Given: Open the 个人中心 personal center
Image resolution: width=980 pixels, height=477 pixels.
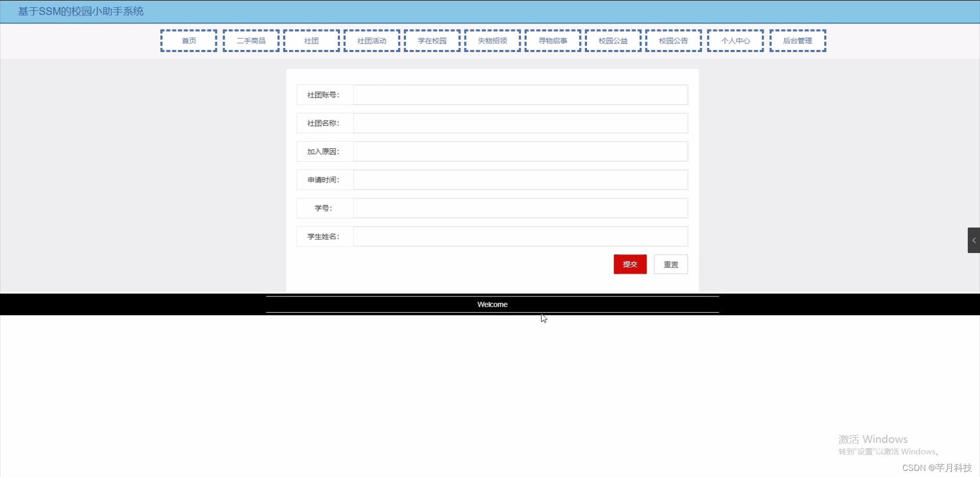Looking at the screenshot, I should (735, 40).
